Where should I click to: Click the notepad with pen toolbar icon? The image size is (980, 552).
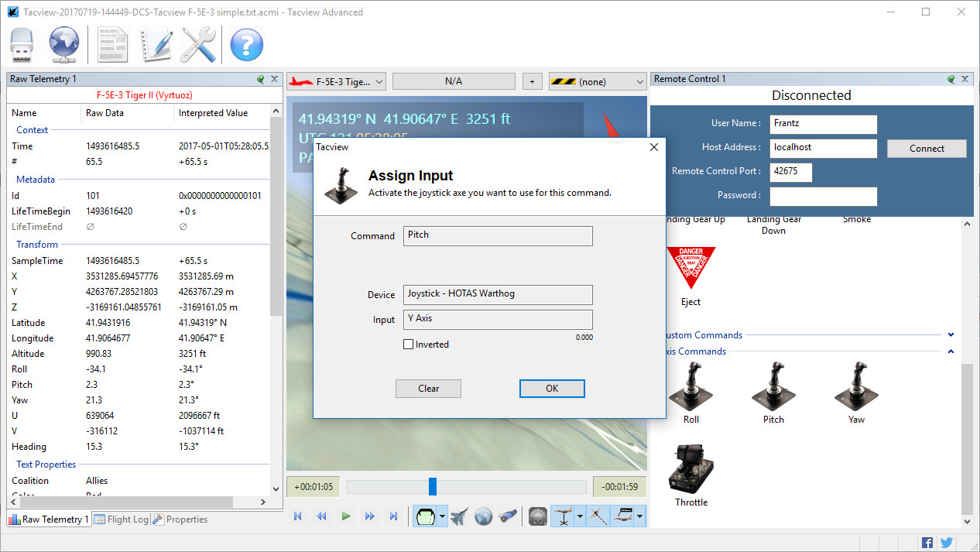pos(156,45)
